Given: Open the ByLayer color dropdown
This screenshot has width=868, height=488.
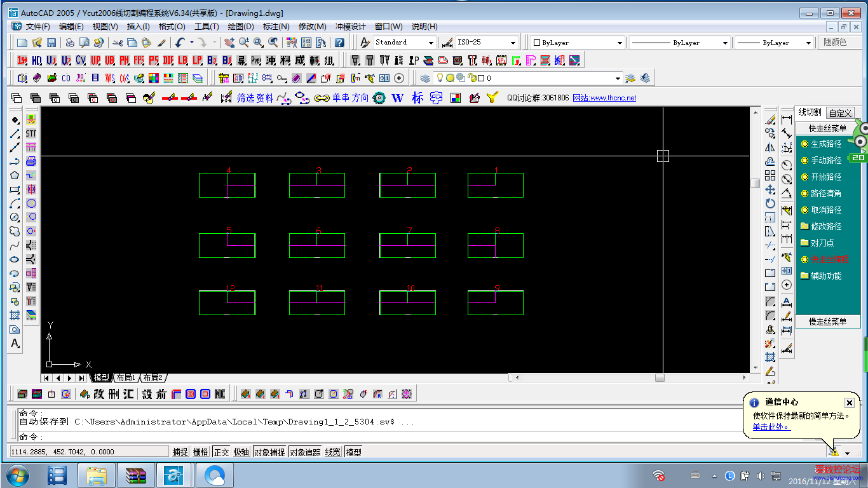Looking at the screenshot, I should click(578, 43).
